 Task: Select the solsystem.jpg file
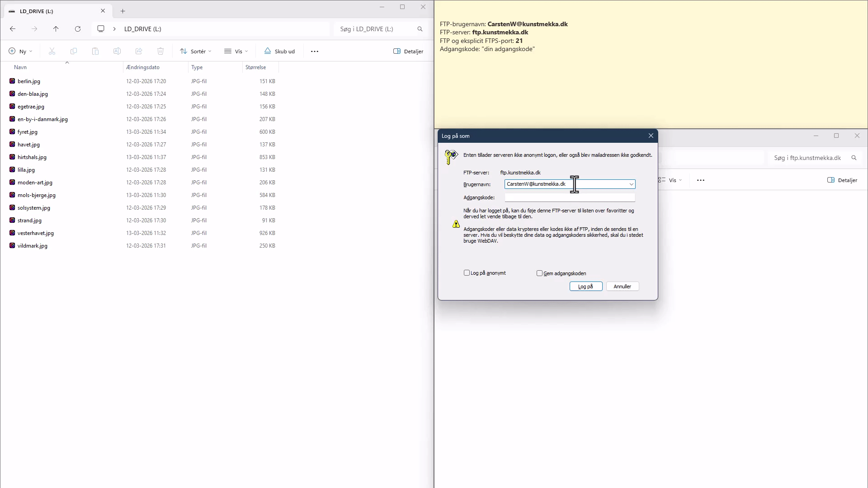[34, 208]
